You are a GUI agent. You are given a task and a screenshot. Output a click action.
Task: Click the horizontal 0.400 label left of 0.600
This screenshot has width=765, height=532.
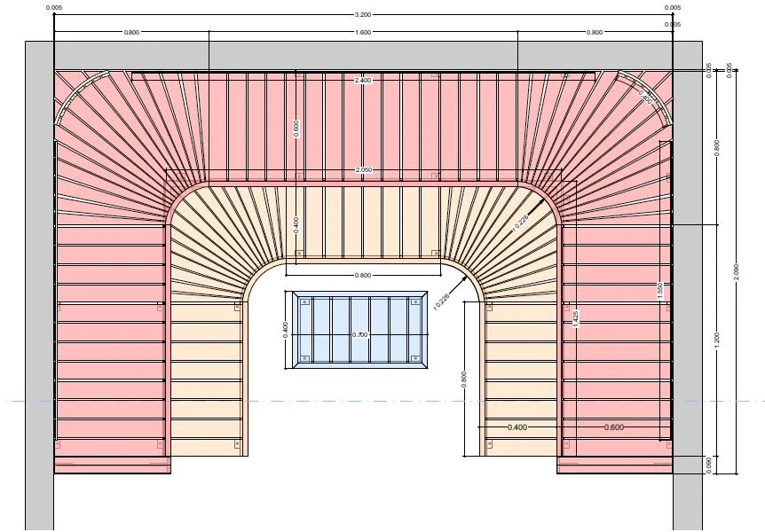point(517,427)
